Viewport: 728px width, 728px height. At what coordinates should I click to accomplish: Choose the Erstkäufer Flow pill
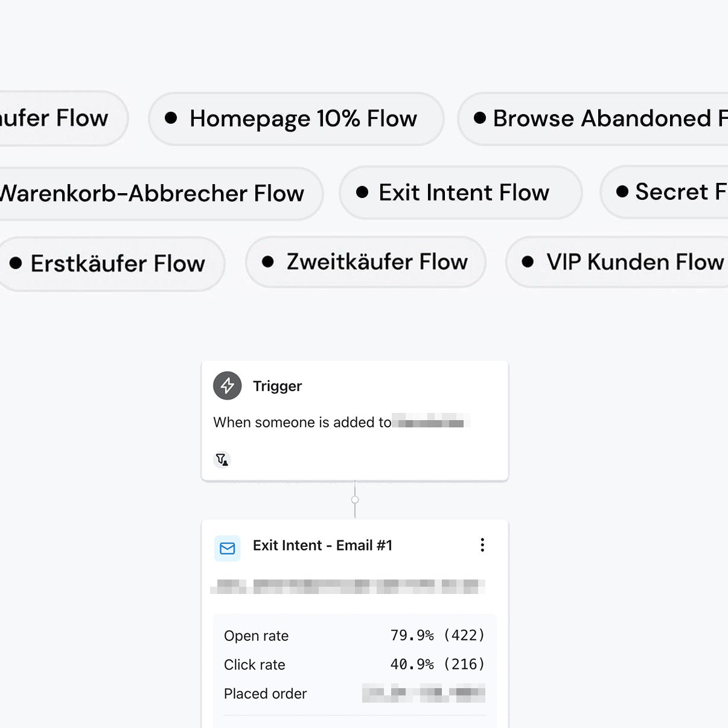click(112, 264)
